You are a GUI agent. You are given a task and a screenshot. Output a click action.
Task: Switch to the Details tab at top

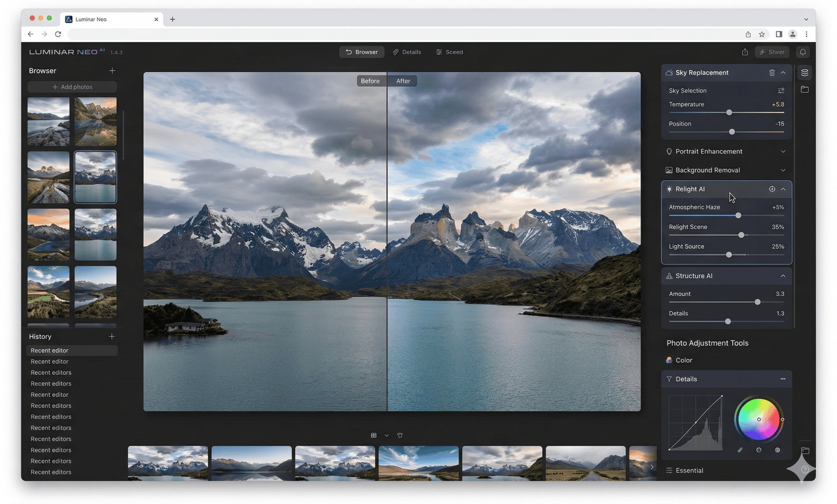point(407,52)
